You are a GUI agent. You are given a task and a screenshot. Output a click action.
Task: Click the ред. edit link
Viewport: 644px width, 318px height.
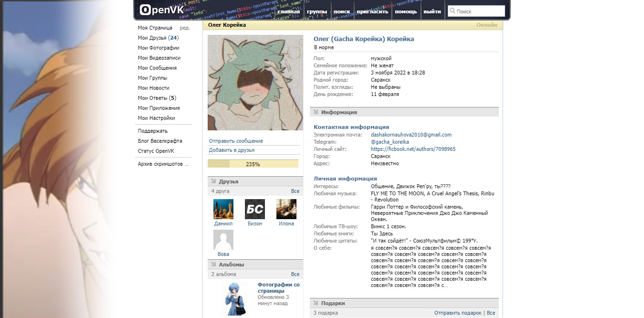[x=185, y=28]
